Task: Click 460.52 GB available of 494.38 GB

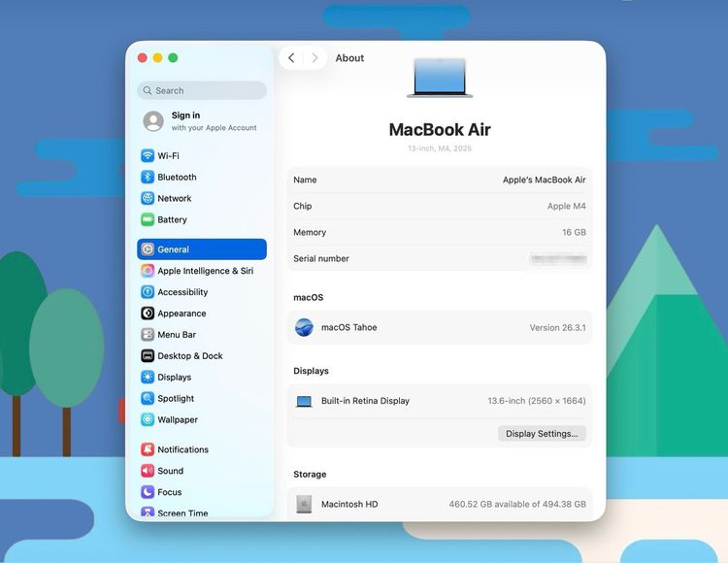Action: (x=517, y=504)
